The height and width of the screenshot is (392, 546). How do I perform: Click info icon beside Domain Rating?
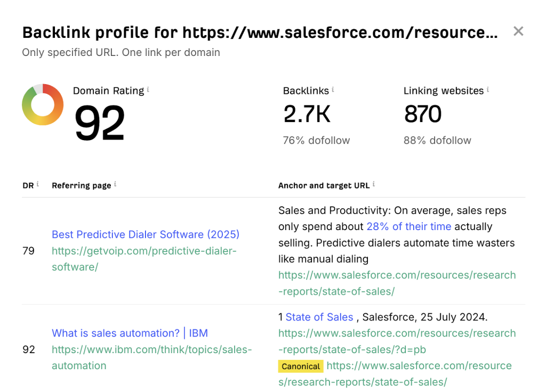pos(148,89)
